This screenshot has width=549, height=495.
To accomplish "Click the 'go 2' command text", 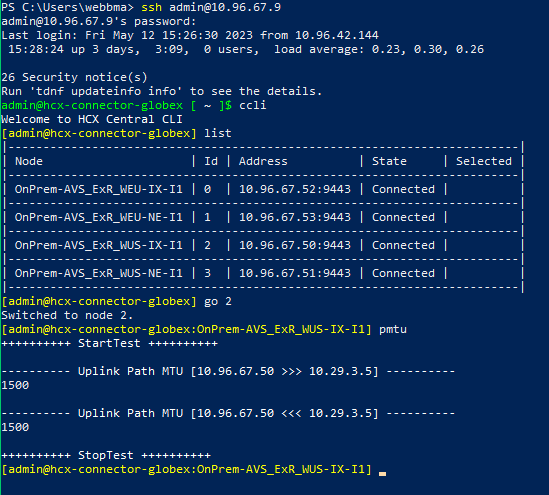I will pyautogui.click(x=218, y=301).
